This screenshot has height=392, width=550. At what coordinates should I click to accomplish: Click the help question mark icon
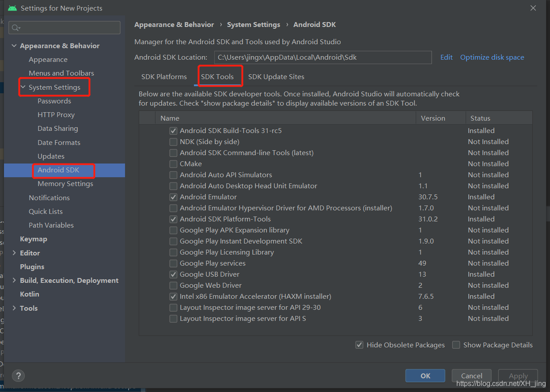tap(18, 376)
